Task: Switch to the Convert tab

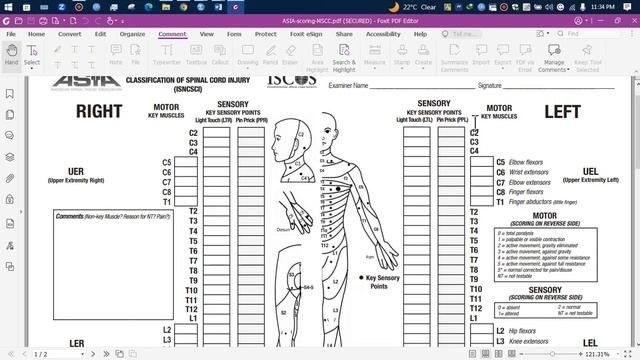Action: point(70,34)
